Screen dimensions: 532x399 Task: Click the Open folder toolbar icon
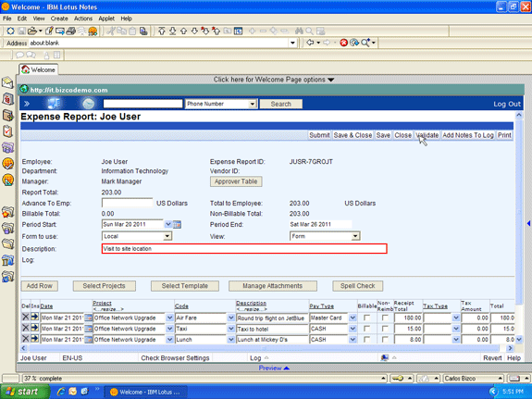click(x=32, y=31)
